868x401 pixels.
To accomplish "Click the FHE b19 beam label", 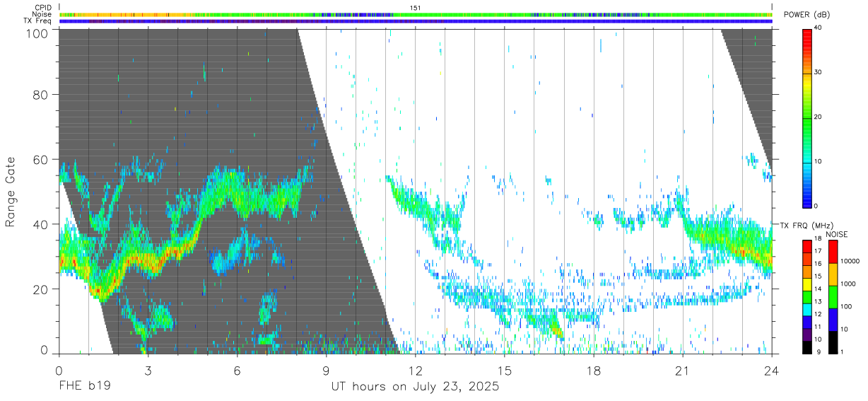I will 84,387.
